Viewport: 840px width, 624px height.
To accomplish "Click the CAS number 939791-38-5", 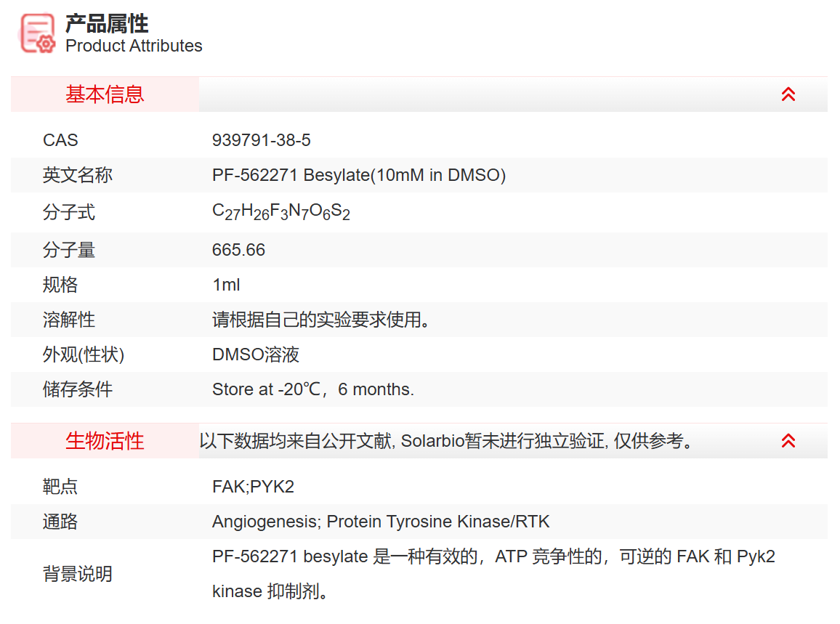I will click(x=262, y=140).
